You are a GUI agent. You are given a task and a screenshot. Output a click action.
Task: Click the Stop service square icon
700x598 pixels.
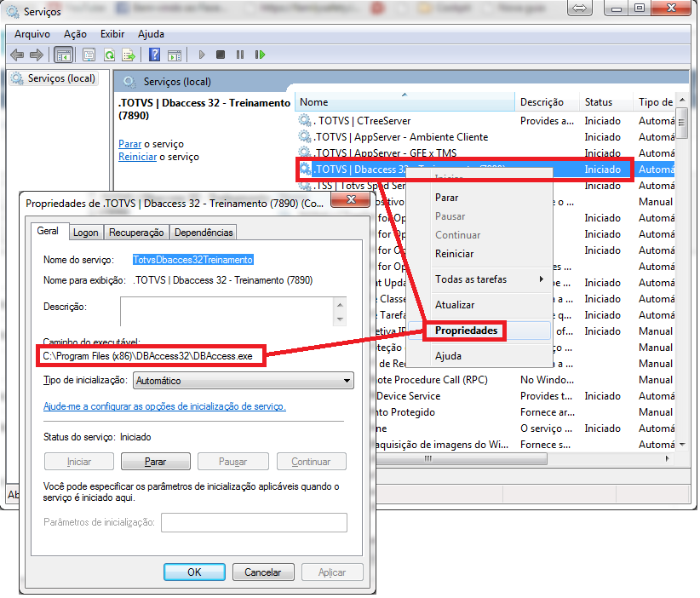point(221,55)
